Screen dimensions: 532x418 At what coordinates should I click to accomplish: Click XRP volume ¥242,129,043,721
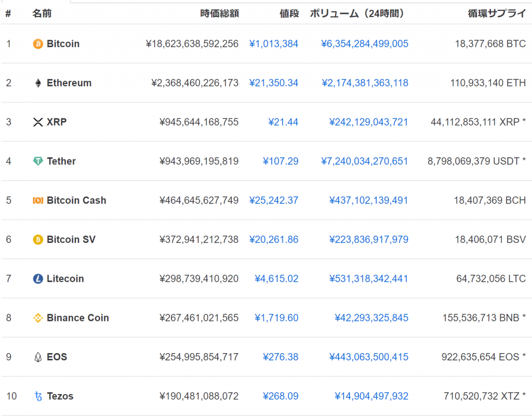point(369,122)
